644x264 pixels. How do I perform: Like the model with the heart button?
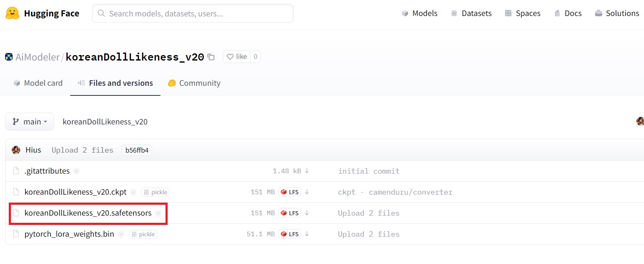pos(237,57)
